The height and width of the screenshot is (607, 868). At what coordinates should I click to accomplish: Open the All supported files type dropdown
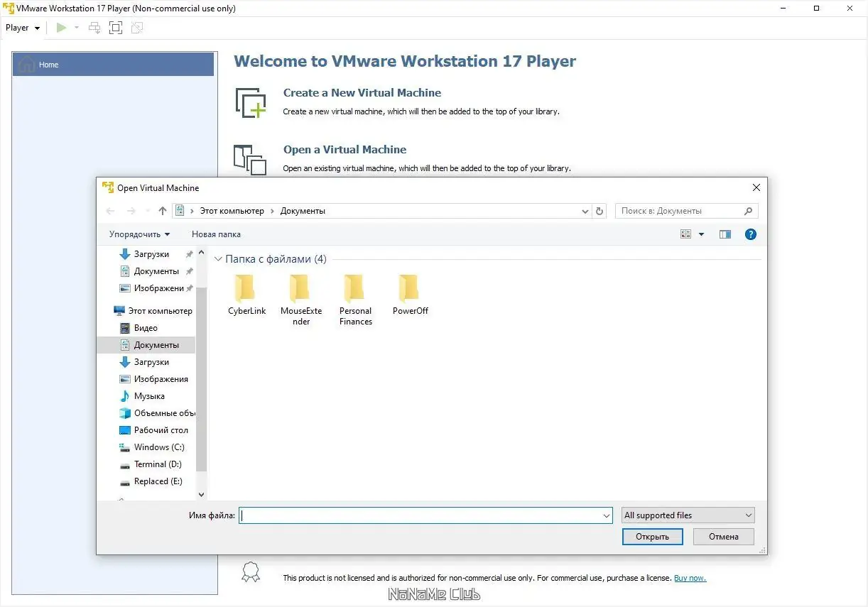click(x=688, y=515)
